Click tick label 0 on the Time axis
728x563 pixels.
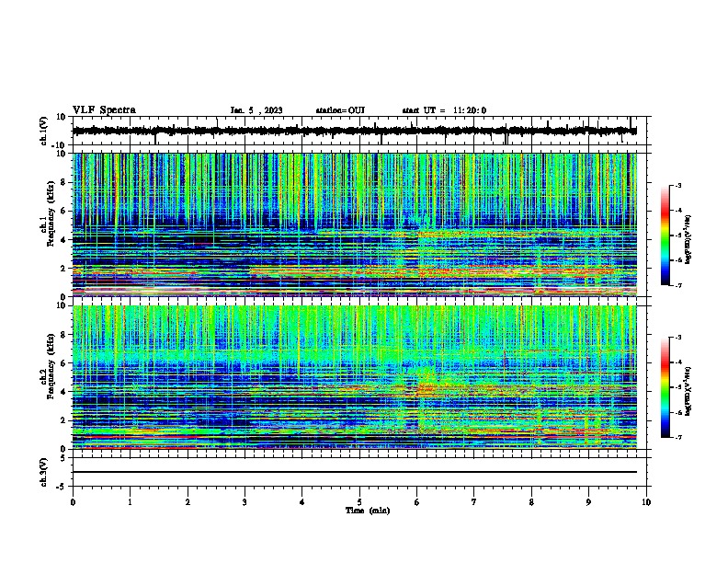[x=73, y=502]
